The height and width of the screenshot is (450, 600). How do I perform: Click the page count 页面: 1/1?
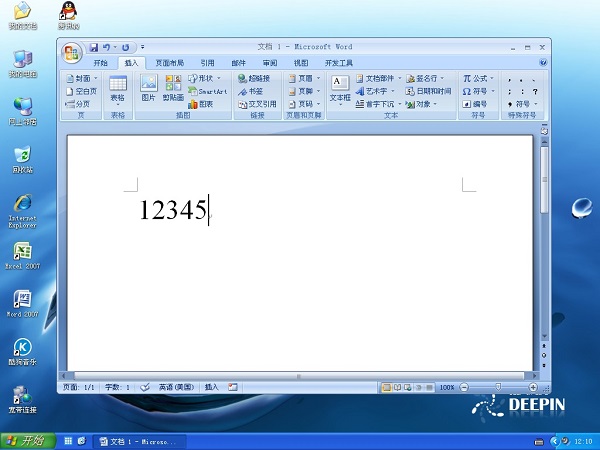point(78,387)
